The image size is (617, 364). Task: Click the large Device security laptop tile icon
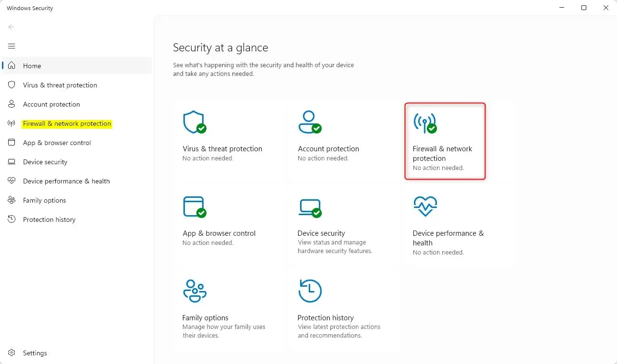click(x=310, y=207)
